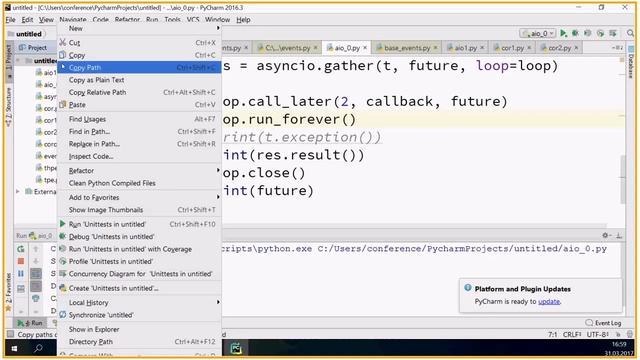Open the Help menu
Image resolution: width=640 pixels, height=360 pixels.
coord(243,20)
